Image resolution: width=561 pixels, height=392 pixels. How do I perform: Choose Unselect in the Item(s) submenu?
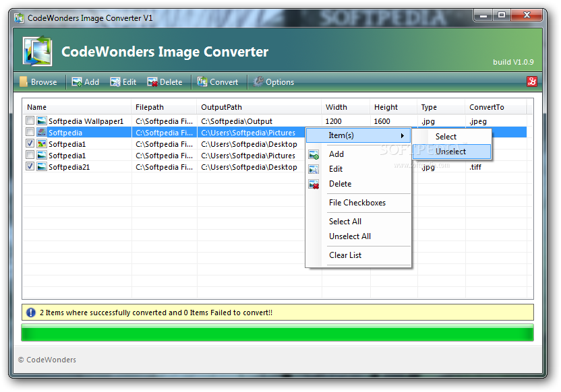(x=452, y=152)
